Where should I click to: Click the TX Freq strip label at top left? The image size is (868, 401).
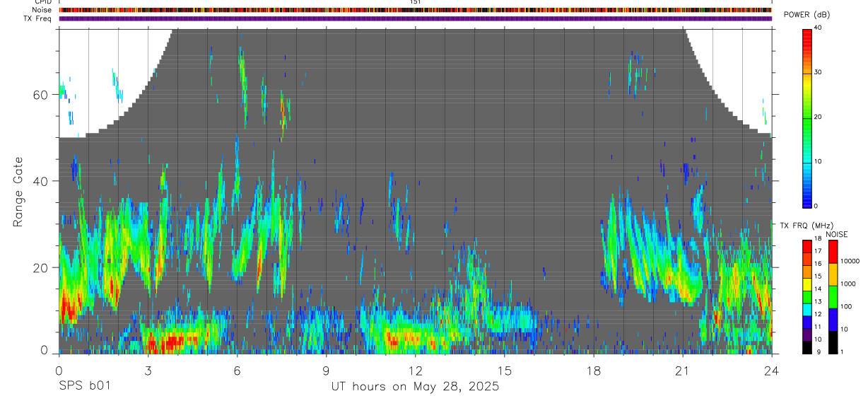[x=39, y=18]
